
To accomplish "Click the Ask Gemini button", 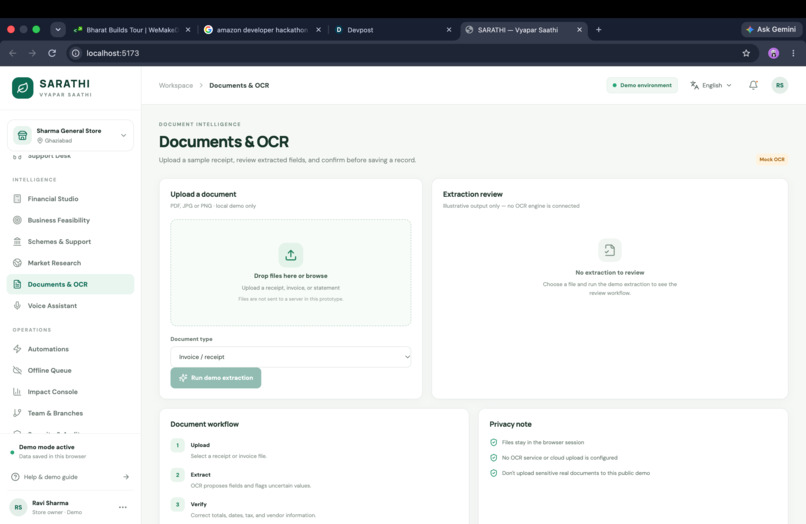I will click(x=771, y=30).
